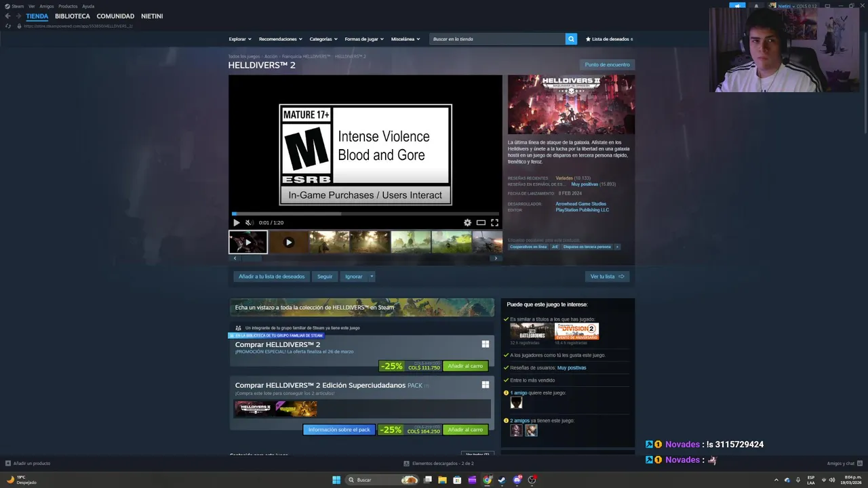The image size is (868, 488).
Task: Click the plus button to add tags
Action: 617,247
